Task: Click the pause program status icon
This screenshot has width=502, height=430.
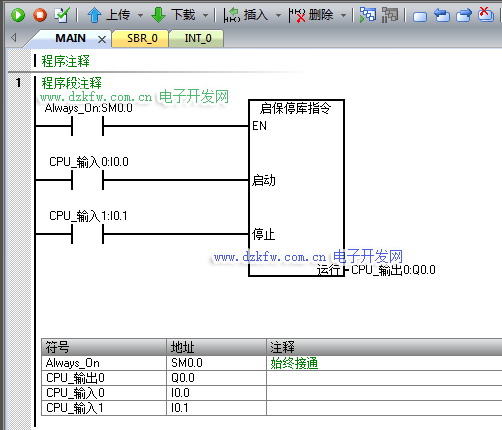Action: pyautogui.click(x=390, y=15)
